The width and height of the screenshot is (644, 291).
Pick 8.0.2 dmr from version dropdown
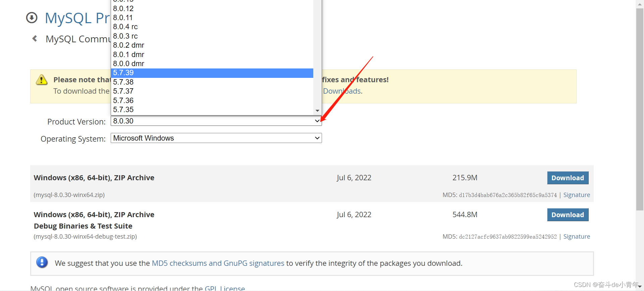pyautogui.click(x=212, y=45)
